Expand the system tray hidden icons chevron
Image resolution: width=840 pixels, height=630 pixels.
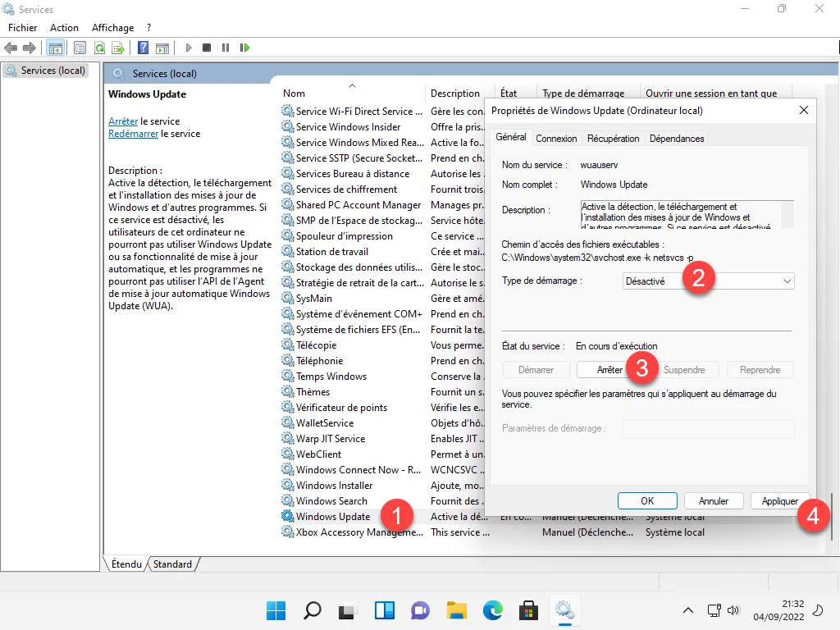point(689,610)
